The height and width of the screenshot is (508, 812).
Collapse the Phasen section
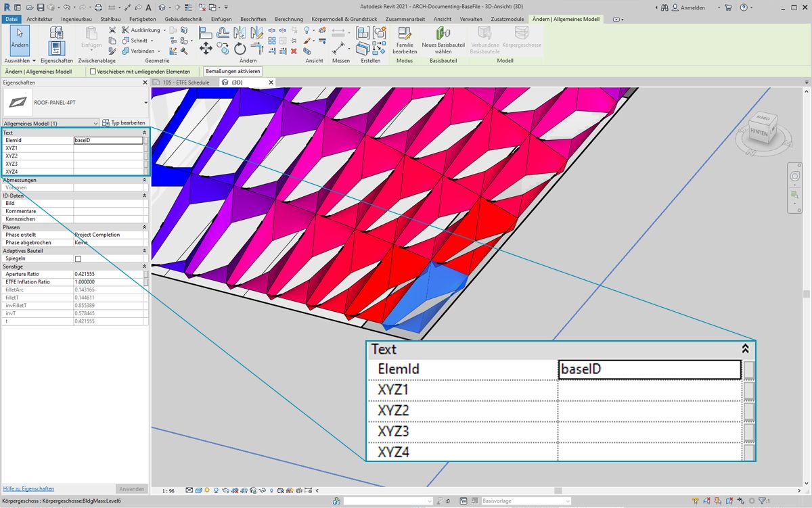[x=145, y=227]
